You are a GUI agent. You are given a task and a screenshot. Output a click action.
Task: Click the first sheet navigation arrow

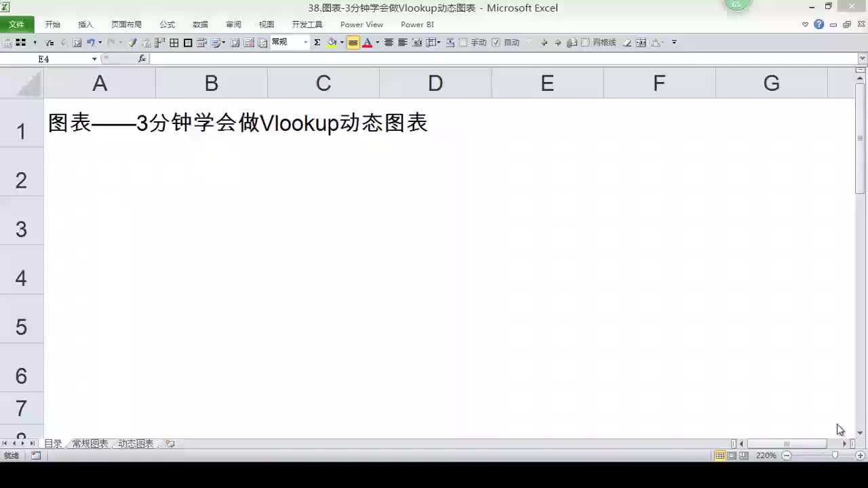[5, 444]
